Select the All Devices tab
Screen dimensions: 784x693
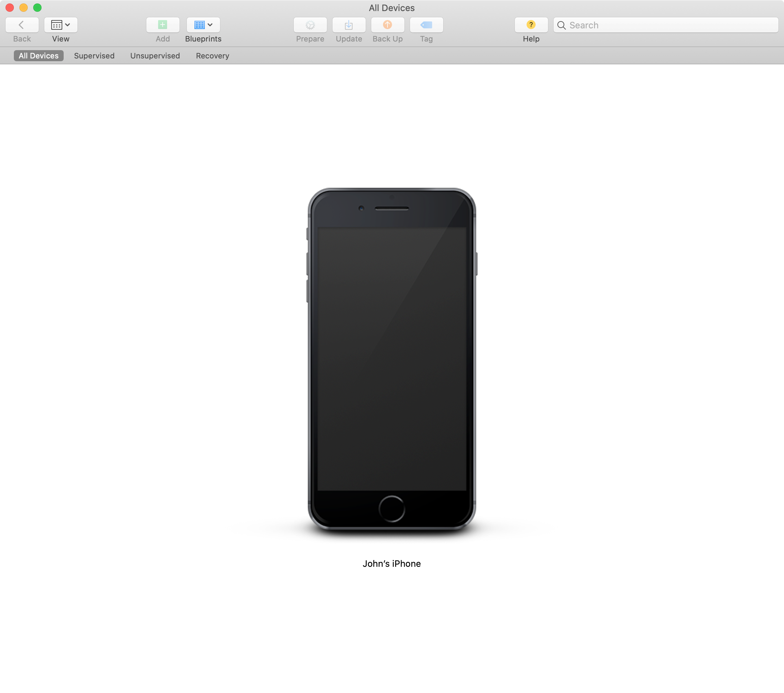coord(38,55)
